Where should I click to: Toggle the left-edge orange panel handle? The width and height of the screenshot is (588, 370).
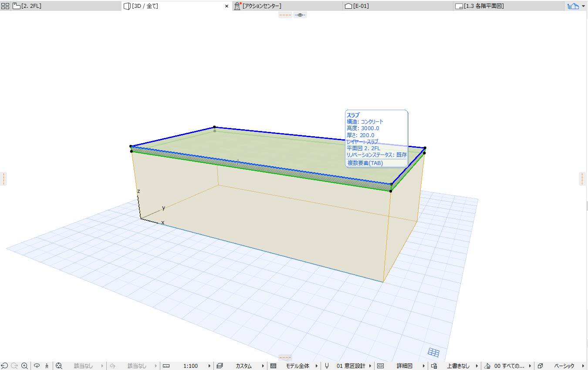(3, 178)
